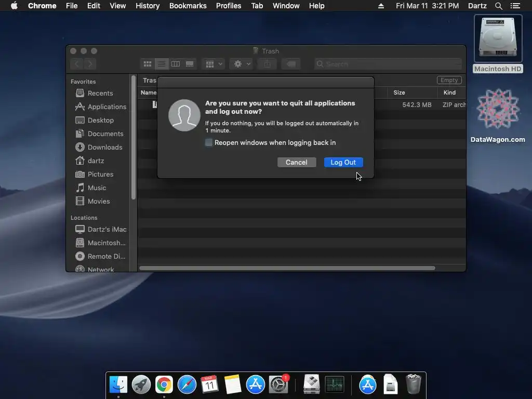
Task: Open the gear action menu
Action: [x=241, y=64]
